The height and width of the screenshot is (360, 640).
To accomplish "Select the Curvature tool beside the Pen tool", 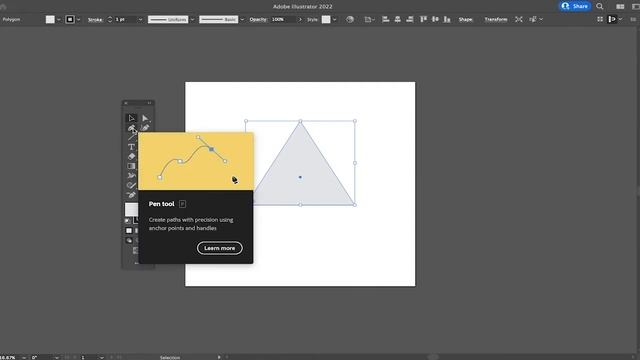I will pyautogui.click(x=145, y=128).
